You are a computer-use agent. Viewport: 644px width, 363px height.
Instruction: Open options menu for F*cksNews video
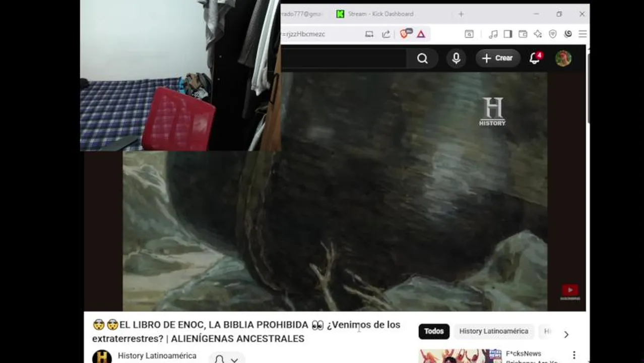573,355
